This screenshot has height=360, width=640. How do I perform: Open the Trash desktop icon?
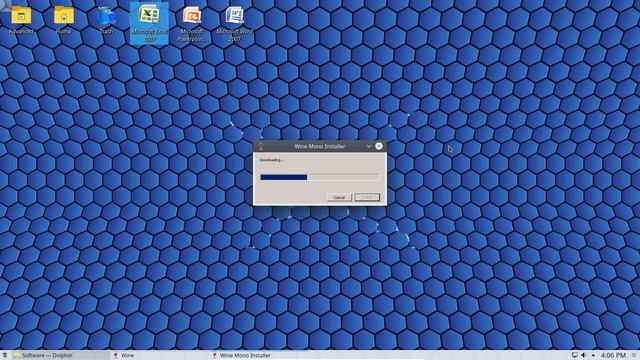click(x=106, y=20)
